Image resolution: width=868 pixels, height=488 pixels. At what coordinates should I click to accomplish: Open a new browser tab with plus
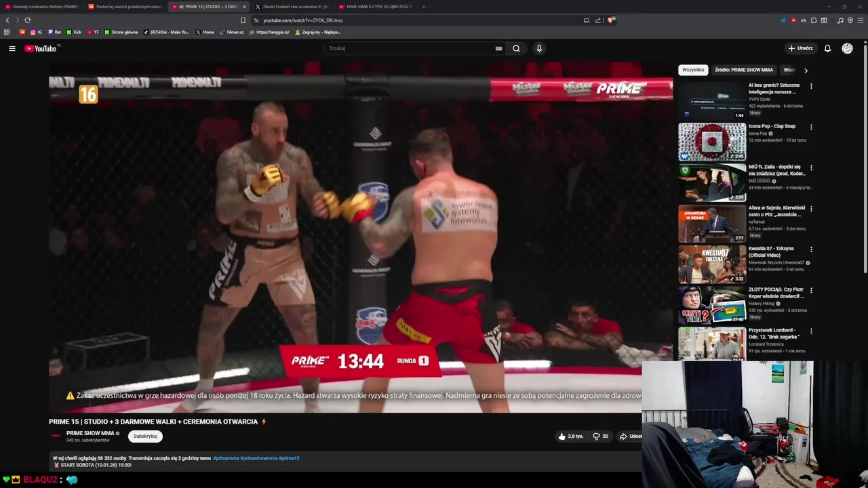tap(423, 7)
